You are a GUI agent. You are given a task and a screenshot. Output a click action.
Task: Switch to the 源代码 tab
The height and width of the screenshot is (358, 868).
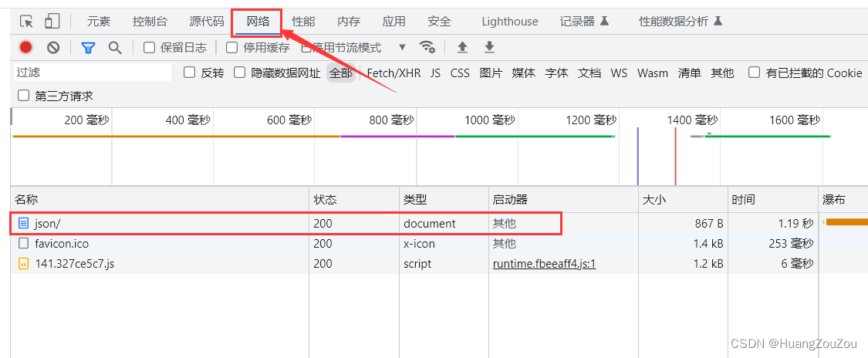207,22
